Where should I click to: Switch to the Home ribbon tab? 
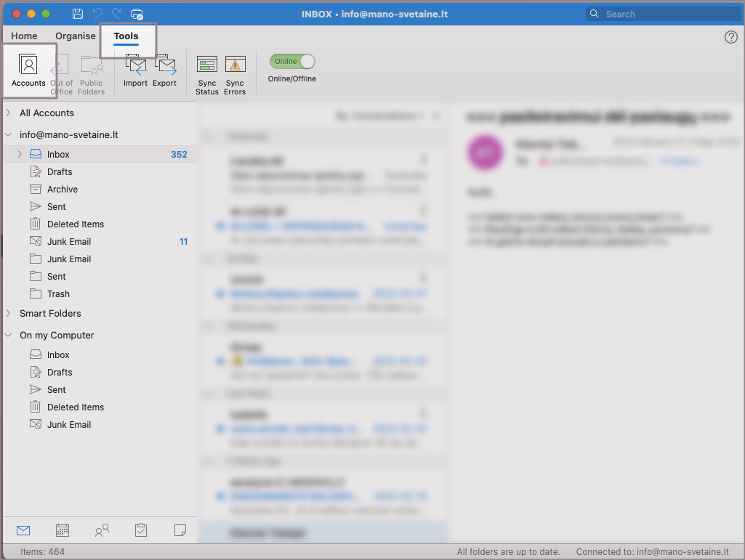pos(24,36)
